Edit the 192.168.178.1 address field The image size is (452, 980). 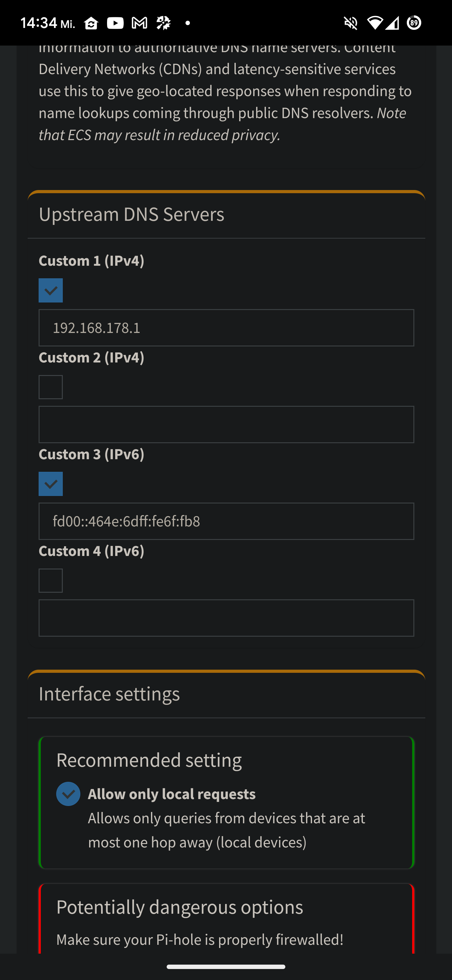coord(226,328)
